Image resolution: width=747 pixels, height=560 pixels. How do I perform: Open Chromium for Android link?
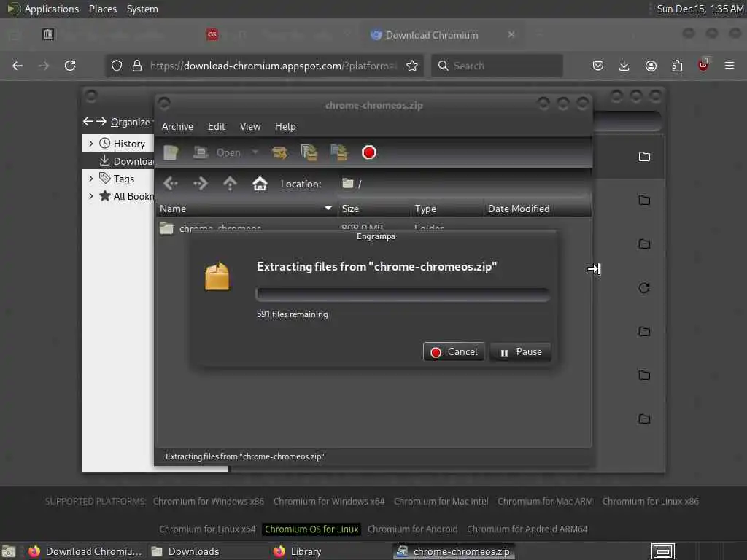413,529
